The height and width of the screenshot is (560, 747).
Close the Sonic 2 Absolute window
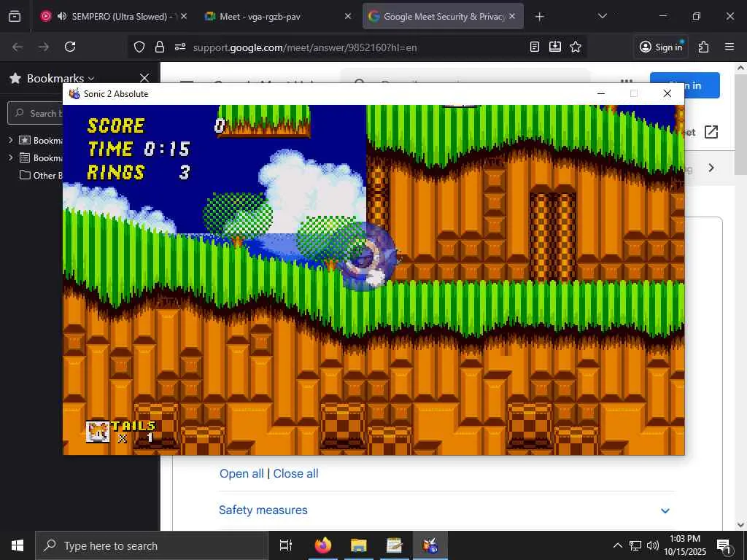point(667,94)
